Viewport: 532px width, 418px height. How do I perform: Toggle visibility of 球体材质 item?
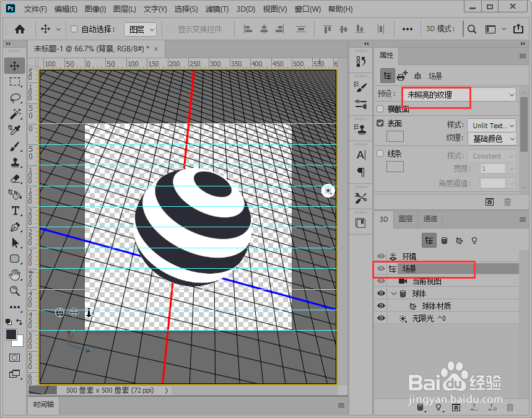tap(381, 306)
